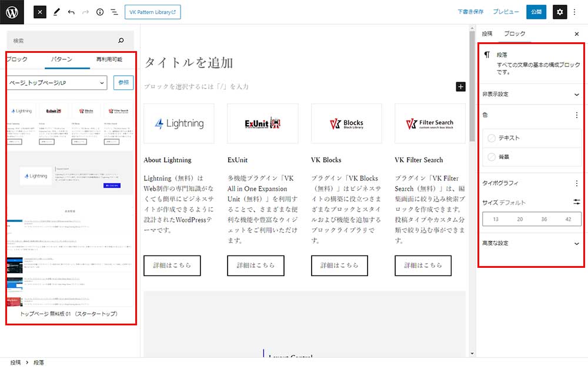
Task: Switch to the 投稿 tab in sidebar
Action: coord(487,34)
